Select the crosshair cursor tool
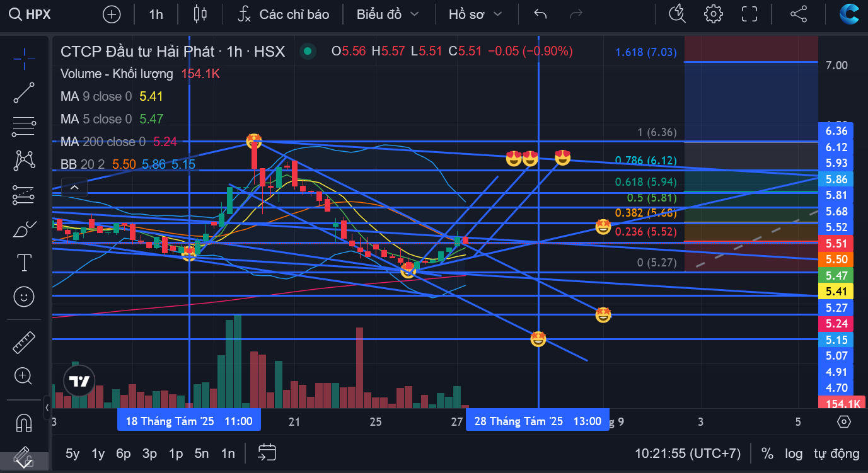 click(24, 59)
